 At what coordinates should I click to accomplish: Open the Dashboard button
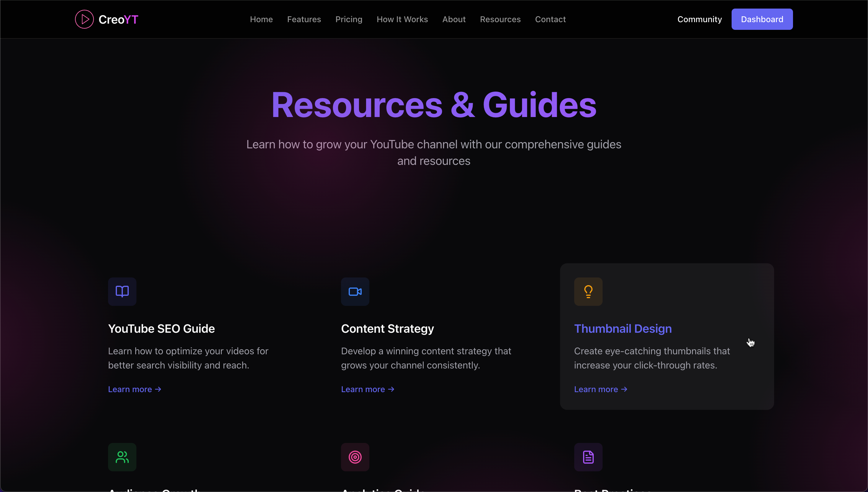[762, 19]
